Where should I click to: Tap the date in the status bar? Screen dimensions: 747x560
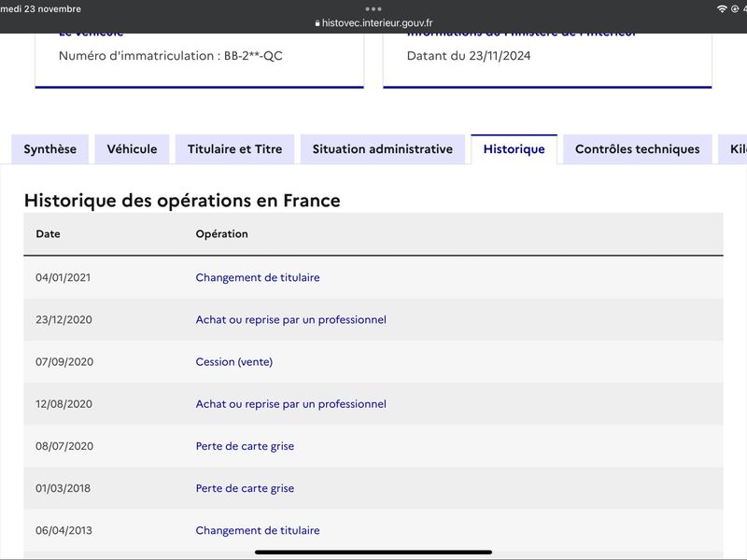point(40,8)
